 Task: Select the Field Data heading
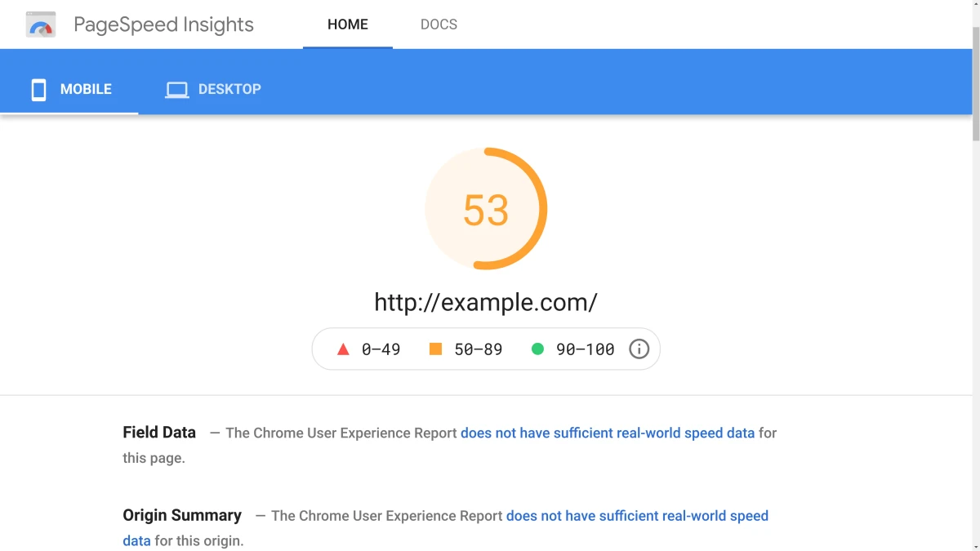[x=158, y=432]
